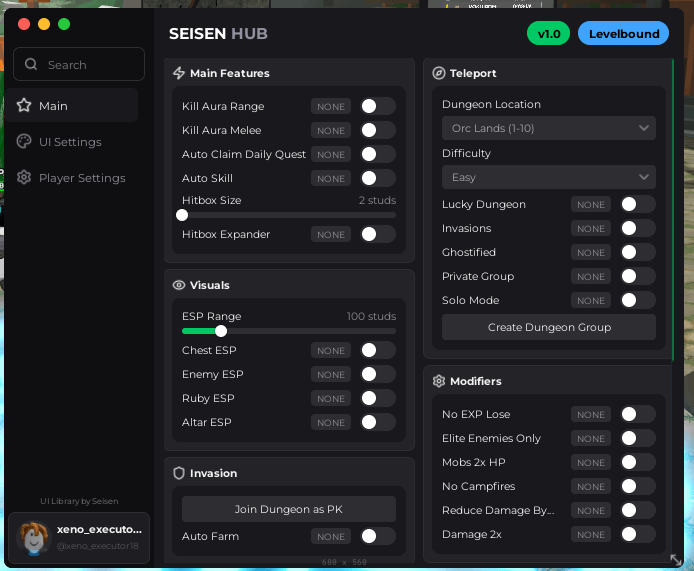Click the lightning bolt Main Features icon

[179, 73]
